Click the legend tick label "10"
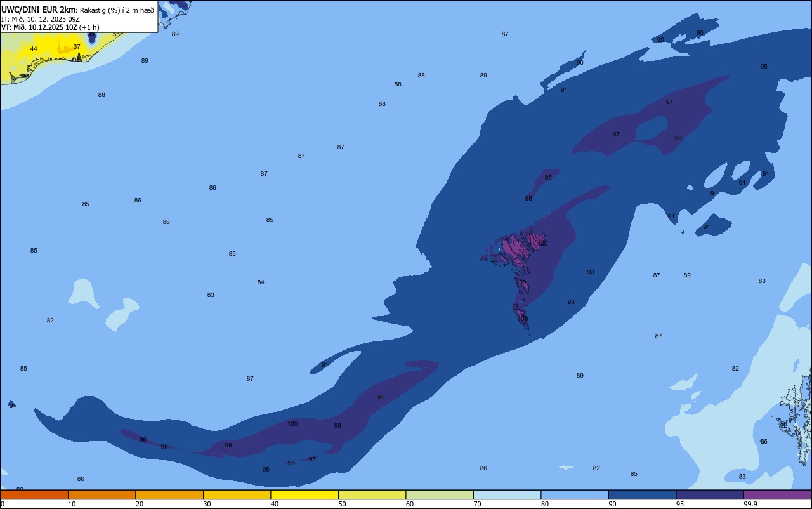This screenshot has width=812, height=509. 72,504
